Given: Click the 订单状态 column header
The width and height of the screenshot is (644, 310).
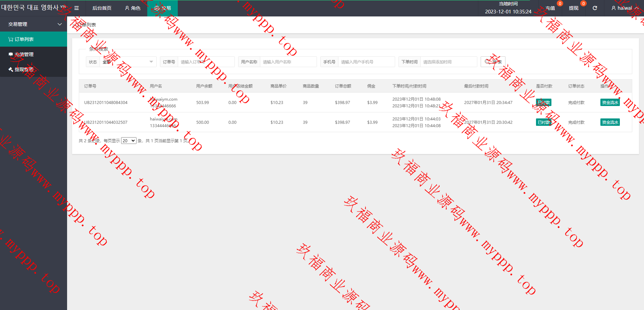Looking at the screenshot, I should point(576,86).
